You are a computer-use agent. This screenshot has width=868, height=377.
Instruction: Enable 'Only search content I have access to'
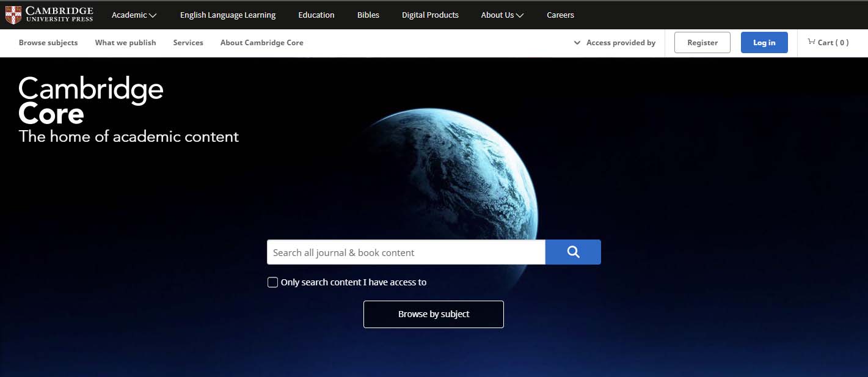coord(273,282)
